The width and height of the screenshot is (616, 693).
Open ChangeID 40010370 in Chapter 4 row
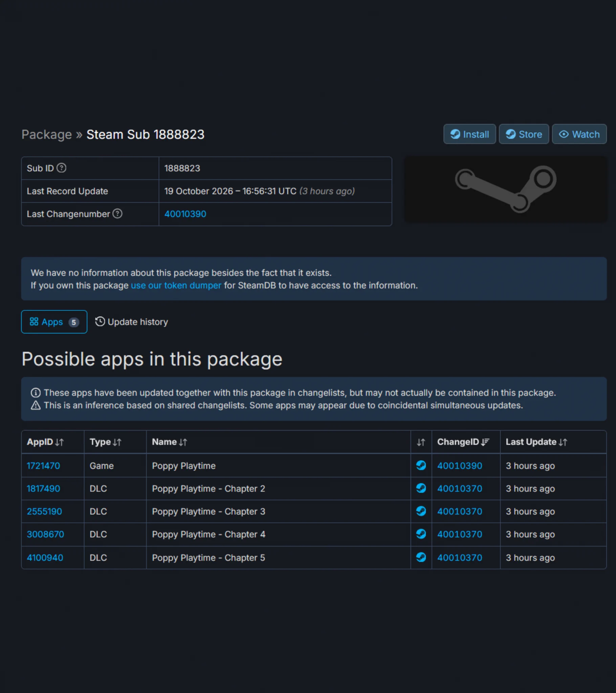(460, 534)
